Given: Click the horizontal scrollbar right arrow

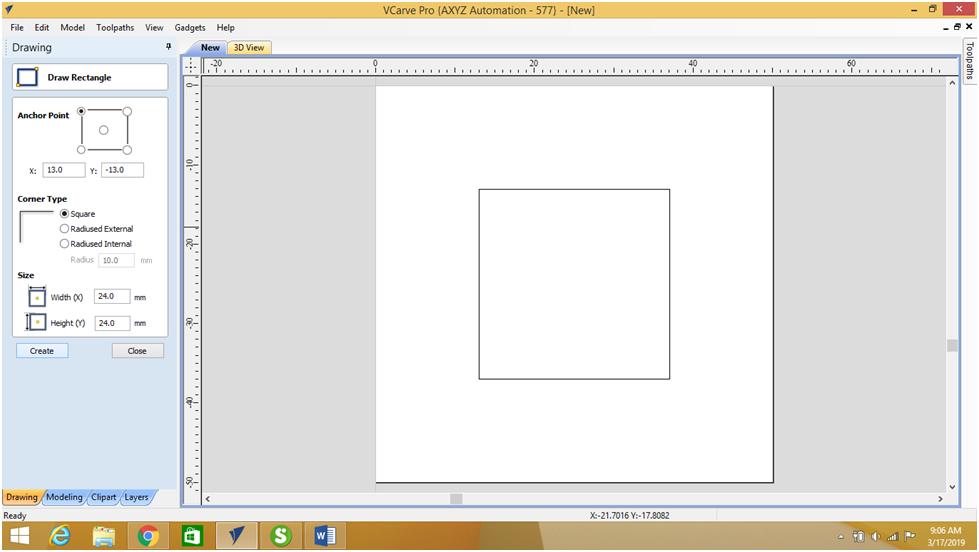Looking at the screenshot, I should tap(940, 499).
